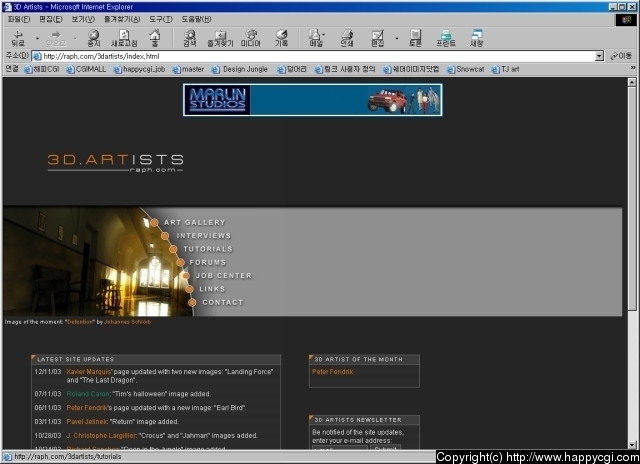Open the ART GALLERY navigation item

pos(195,222)
